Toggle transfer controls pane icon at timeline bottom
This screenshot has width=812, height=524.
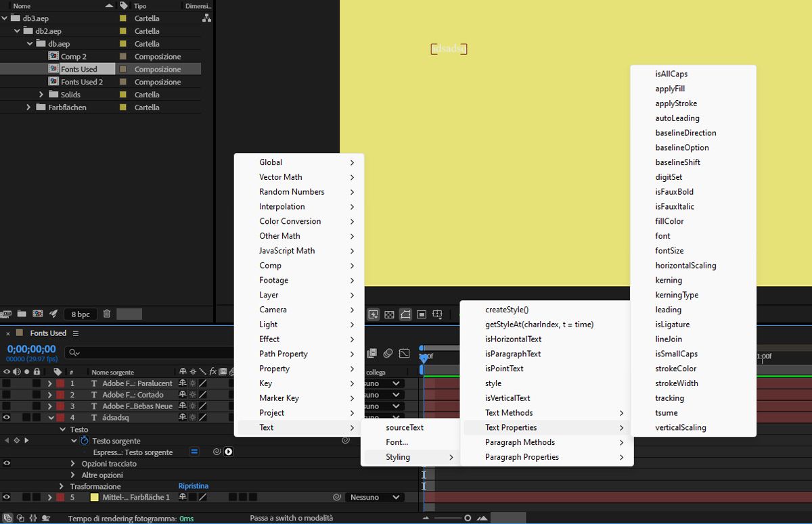(x=20, y=518)
